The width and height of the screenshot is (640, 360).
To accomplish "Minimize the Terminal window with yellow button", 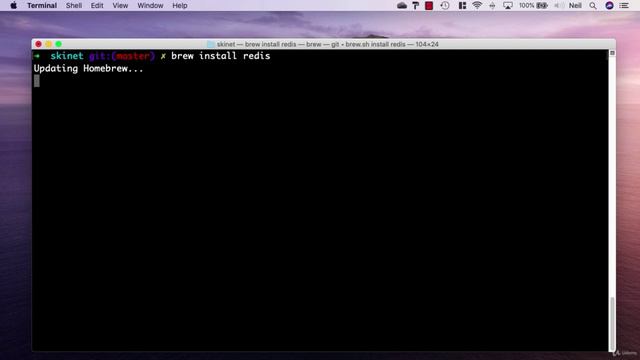I will click(49, 44).
